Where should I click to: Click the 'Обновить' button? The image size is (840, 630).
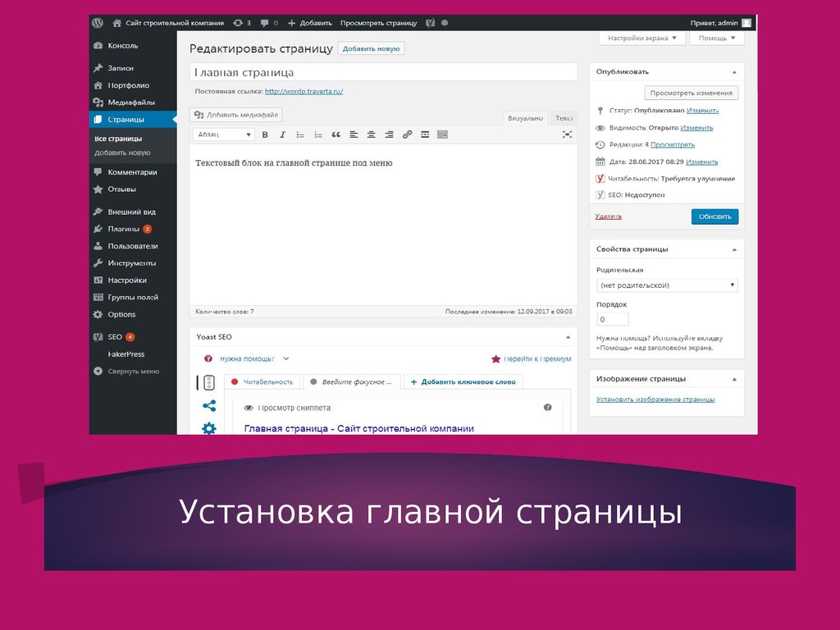click(714, 217)
